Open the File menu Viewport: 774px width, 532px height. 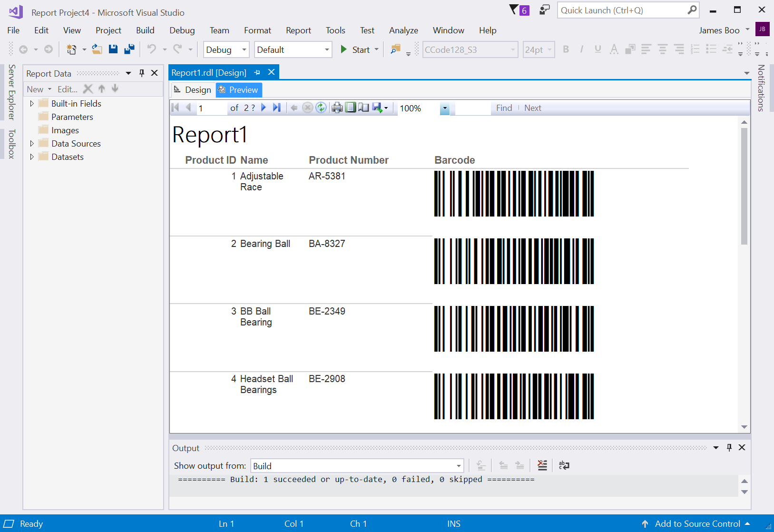(x=13, y=30)
